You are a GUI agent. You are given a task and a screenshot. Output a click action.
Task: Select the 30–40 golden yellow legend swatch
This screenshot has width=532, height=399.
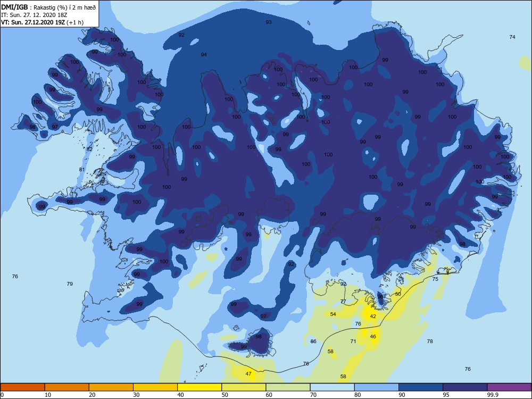(x=155, y=387)
